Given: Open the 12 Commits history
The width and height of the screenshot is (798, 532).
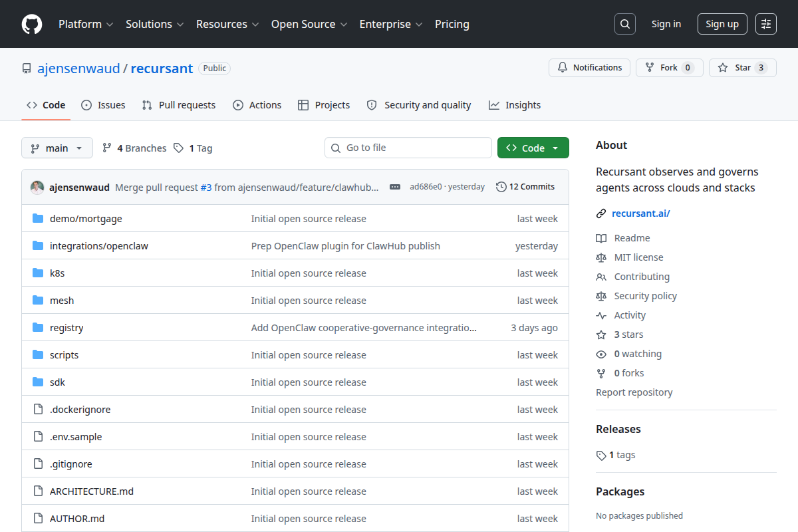Looking at the screenshot, I should (x=525, y=187).
